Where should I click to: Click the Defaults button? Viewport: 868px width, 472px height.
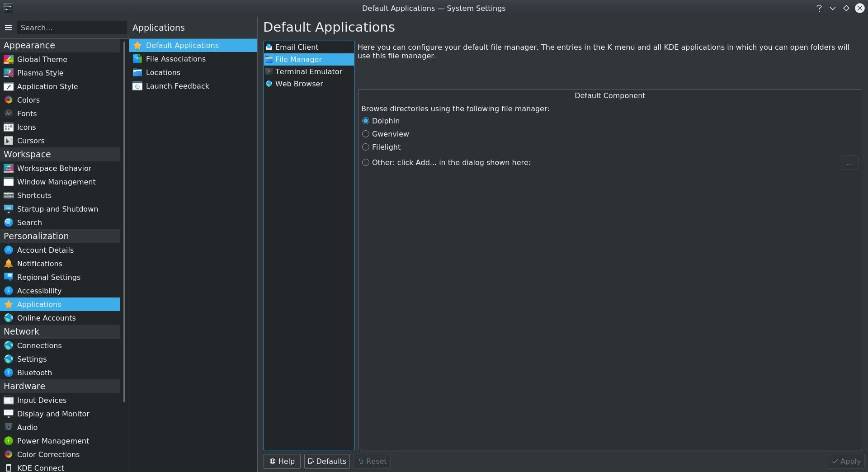tap(327, 461)
